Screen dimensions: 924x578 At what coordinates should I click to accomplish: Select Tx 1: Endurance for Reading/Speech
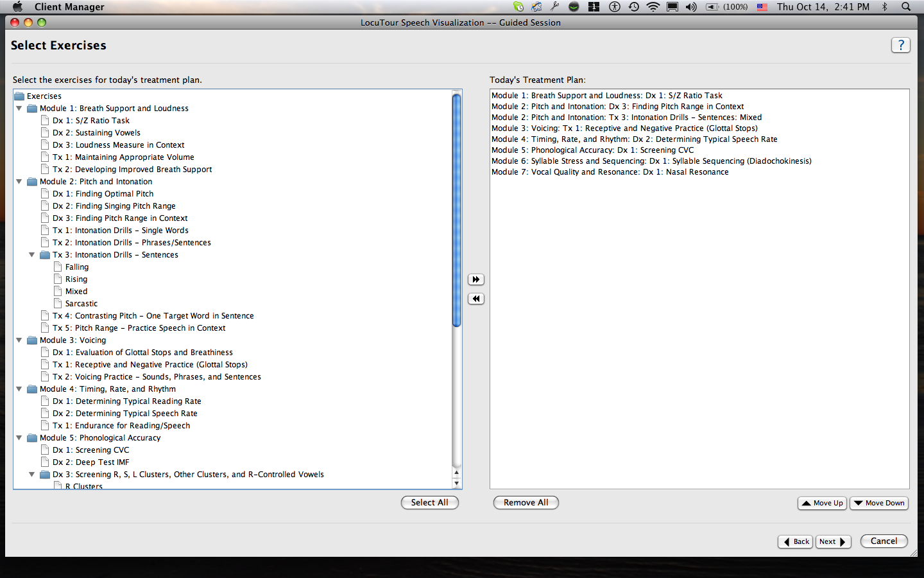coord(121,426)
